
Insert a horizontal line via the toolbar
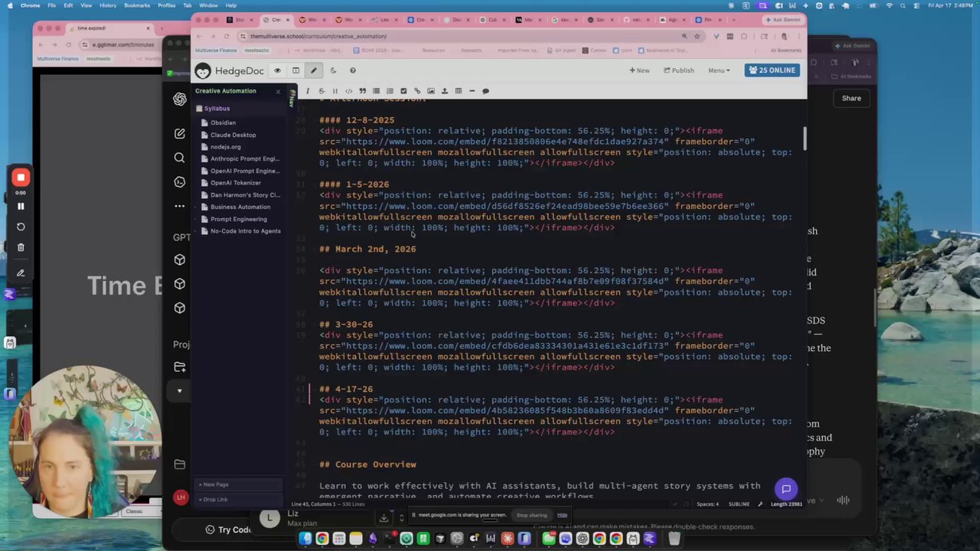click(x=472, y=91)
